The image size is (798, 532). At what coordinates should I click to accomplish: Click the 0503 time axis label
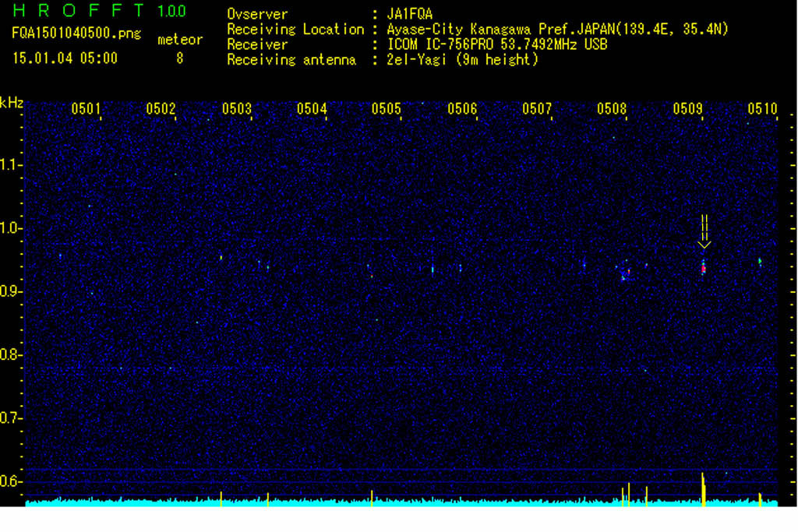click(x=237, y=109)
